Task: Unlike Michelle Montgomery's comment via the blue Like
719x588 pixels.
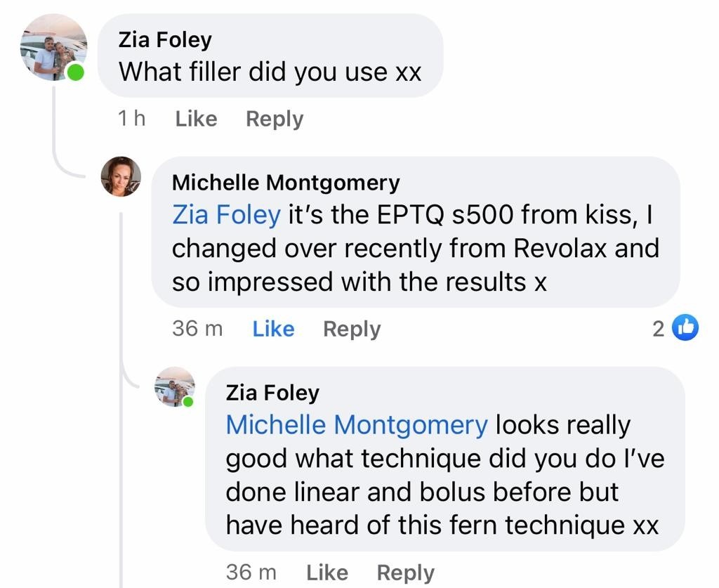Action: pyautogui.click(x=273, y=328)
